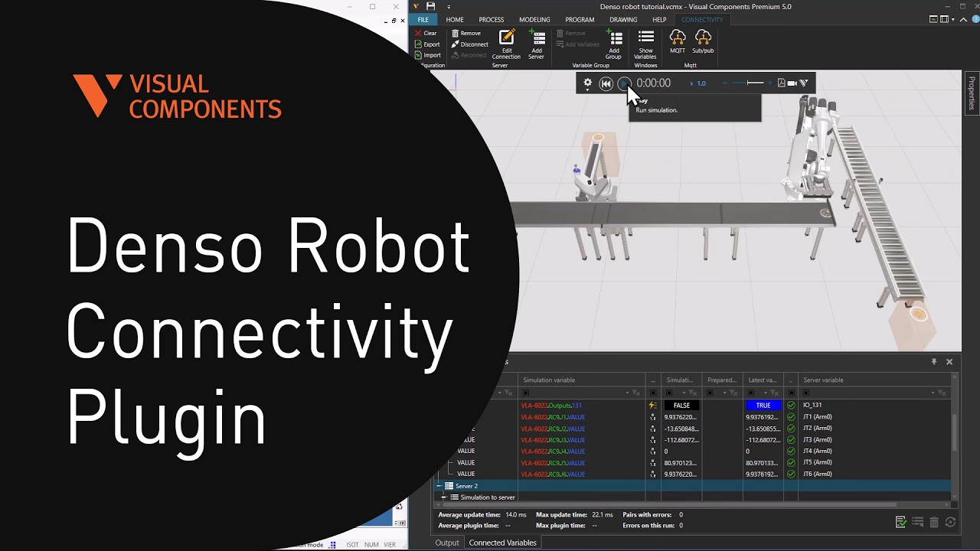Collapse the Server 2 tree node
The image size is (980, 551).
point(439,486)
